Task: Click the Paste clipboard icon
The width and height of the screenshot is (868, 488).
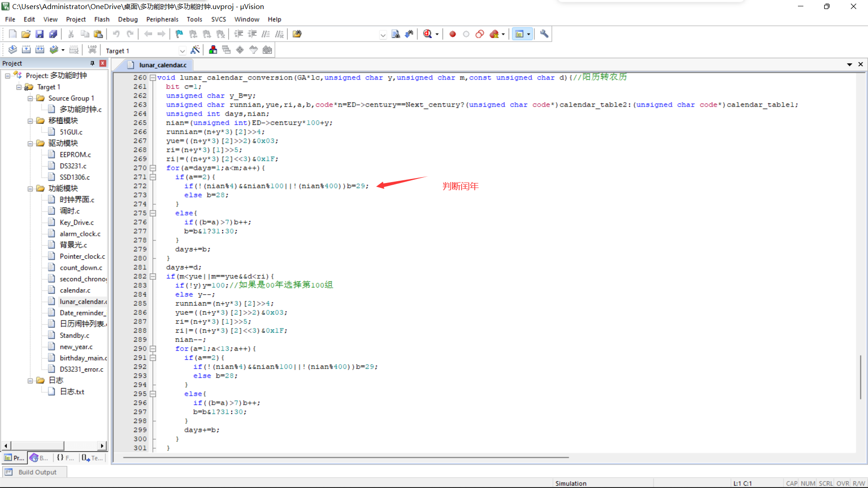Action: pos(98,34)
